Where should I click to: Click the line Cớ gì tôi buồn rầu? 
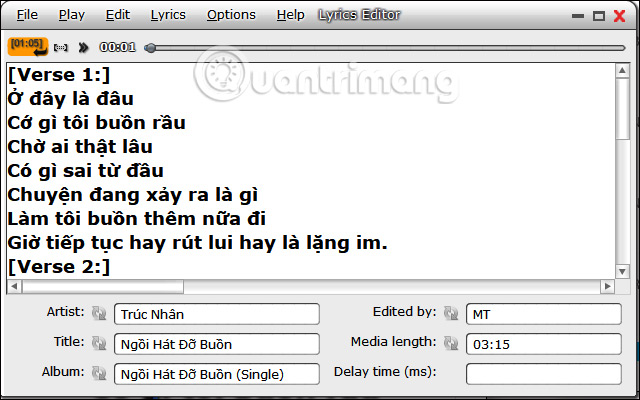[x=97, y=122]
